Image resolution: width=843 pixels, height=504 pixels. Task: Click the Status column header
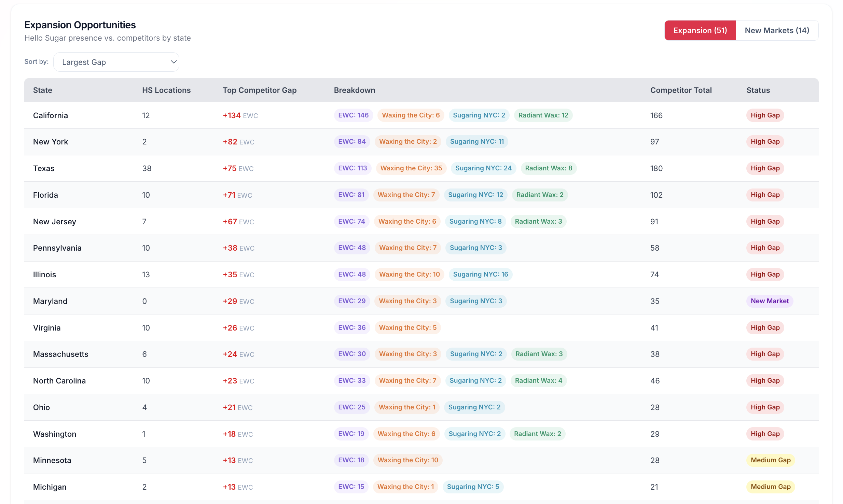[758, 90]
